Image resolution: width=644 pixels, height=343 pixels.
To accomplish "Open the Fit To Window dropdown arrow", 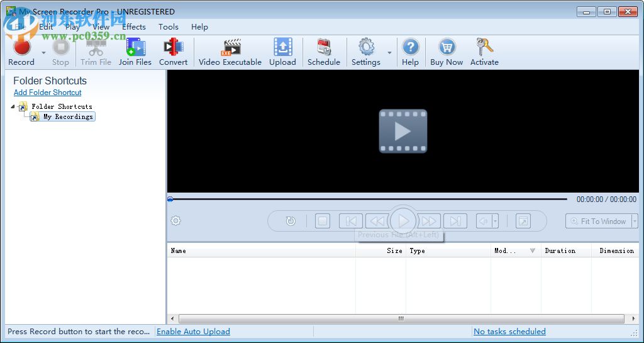I will click(x=635, y=221).
